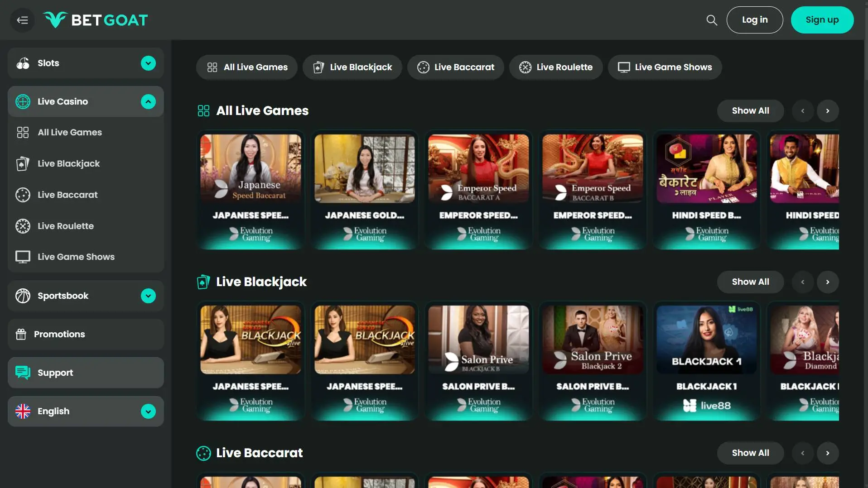This screenshot has height=488, width=868.
Task: Select the Live Game Shows top tab
Action: pos(665,67)
